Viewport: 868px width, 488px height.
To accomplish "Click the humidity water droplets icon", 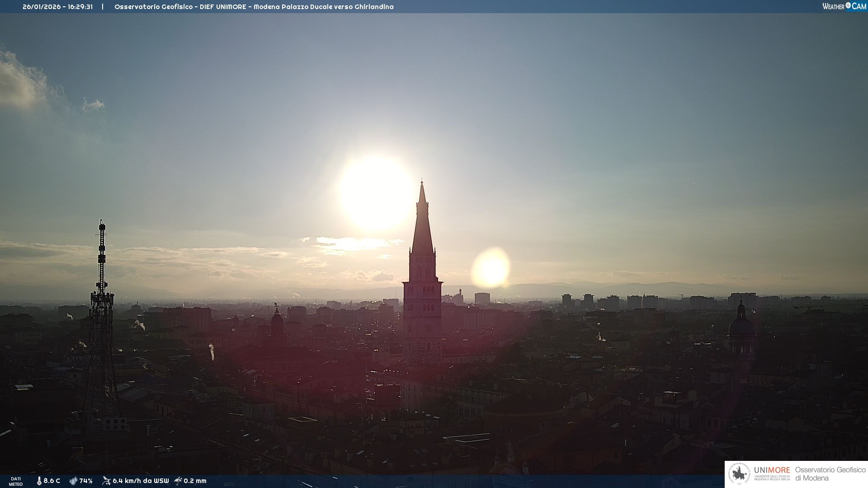I will coord(73,481).
